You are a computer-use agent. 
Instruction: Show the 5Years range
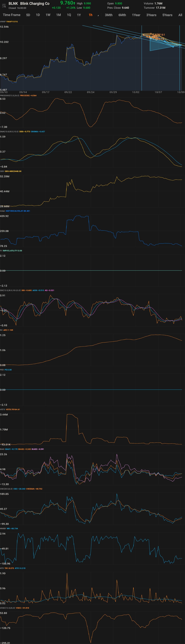(167, 15)
